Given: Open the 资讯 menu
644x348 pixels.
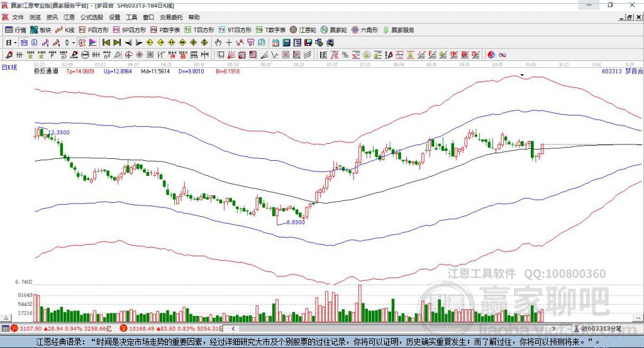Looking at the screenshot, I should pos(52,17).
